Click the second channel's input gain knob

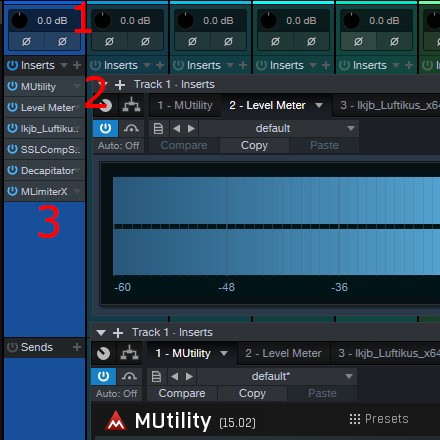click(x=103, y=20)
